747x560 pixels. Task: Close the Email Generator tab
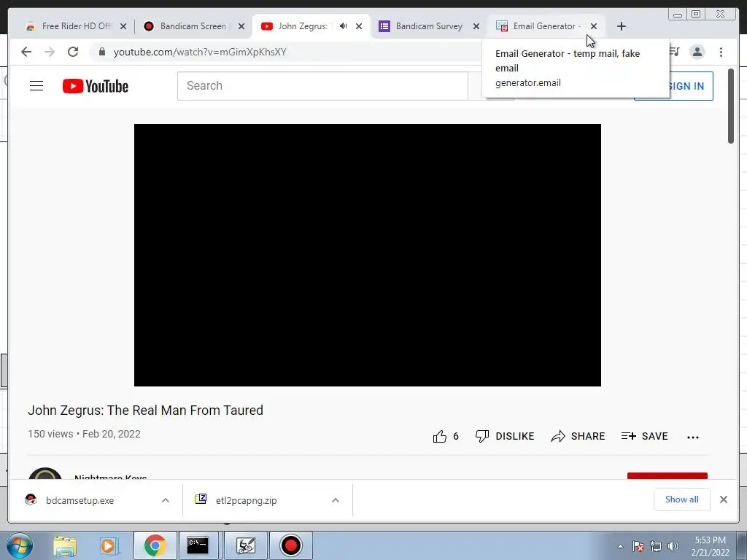(594, 27)
